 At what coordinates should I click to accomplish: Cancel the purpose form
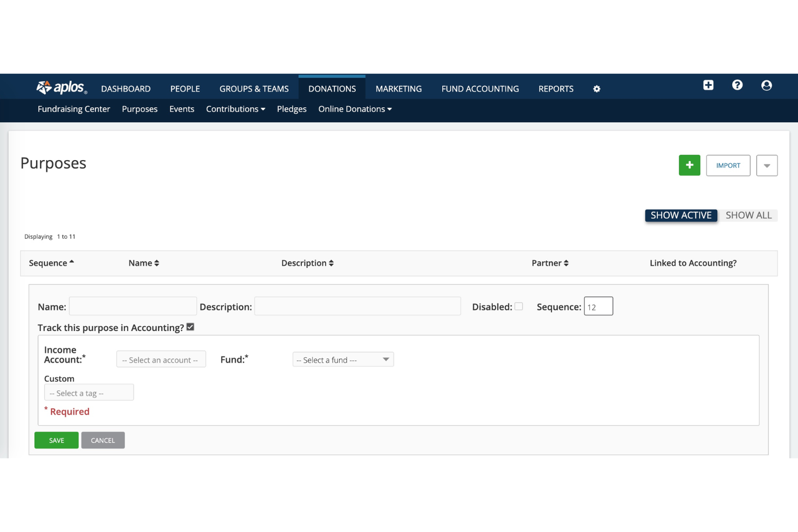102,440
